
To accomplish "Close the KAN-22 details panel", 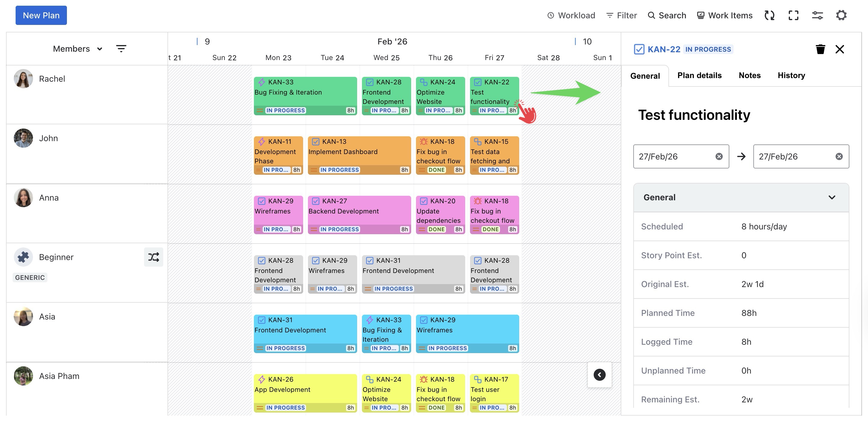I will [x=839, y=49].
